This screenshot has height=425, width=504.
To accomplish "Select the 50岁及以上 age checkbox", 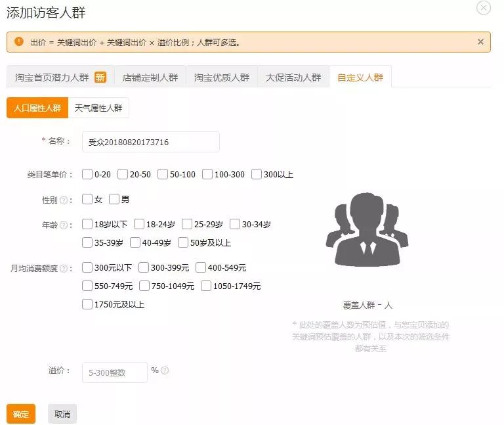I will [x=183, y=242].
